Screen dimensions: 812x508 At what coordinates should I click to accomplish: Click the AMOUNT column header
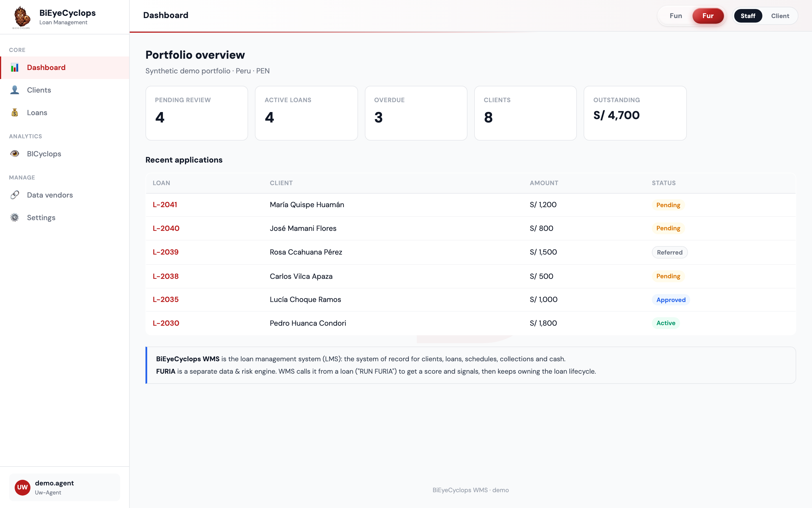(544, 183)
